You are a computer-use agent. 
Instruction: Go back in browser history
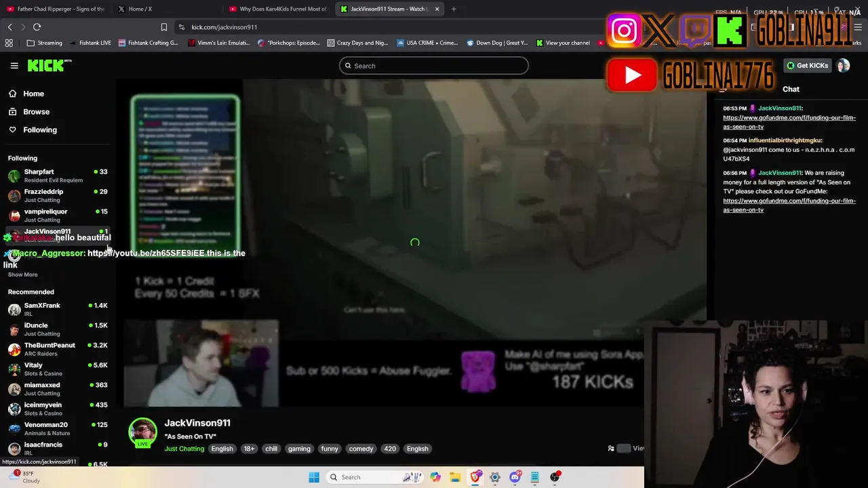[x=9, y=27]
